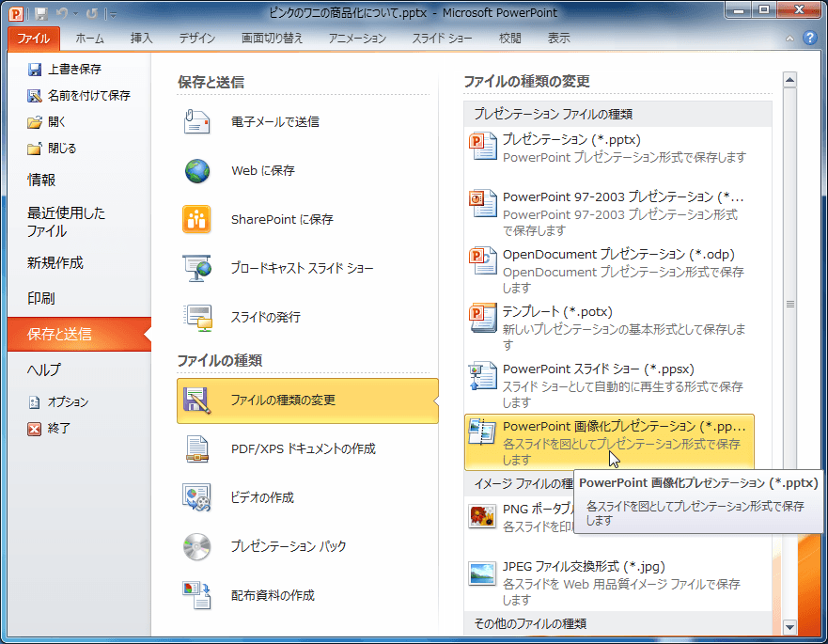This screenshot has height=644, width=828.
Task: Click the file type list scrollbar thumb
Action: pos(790,305)
